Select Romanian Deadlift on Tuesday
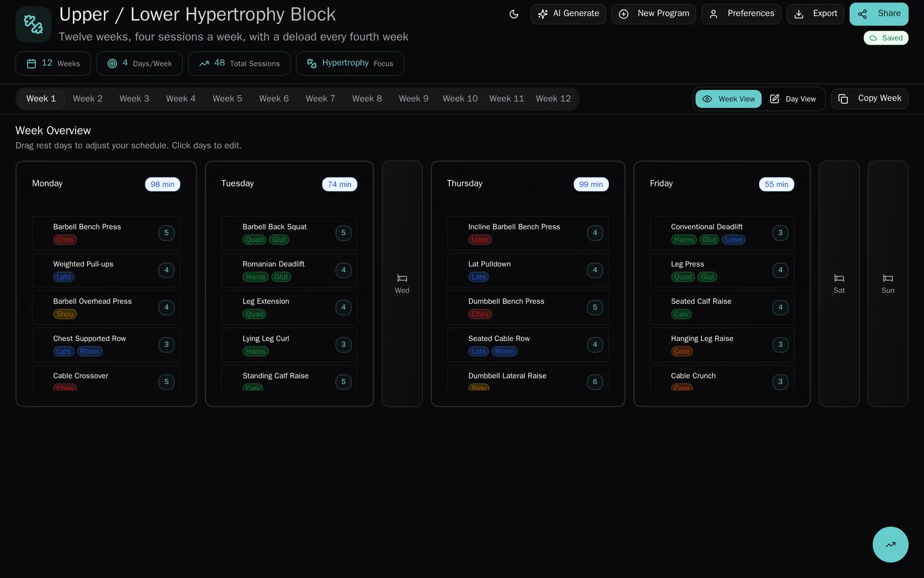 [289, 271]
